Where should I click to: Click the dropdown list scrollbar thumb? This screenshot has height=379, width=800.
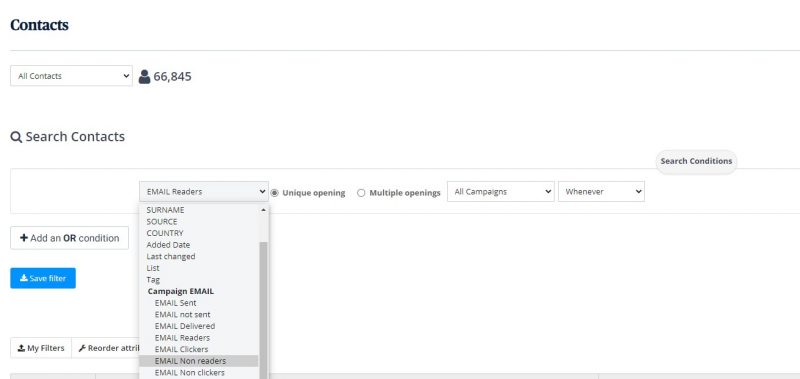263,310
